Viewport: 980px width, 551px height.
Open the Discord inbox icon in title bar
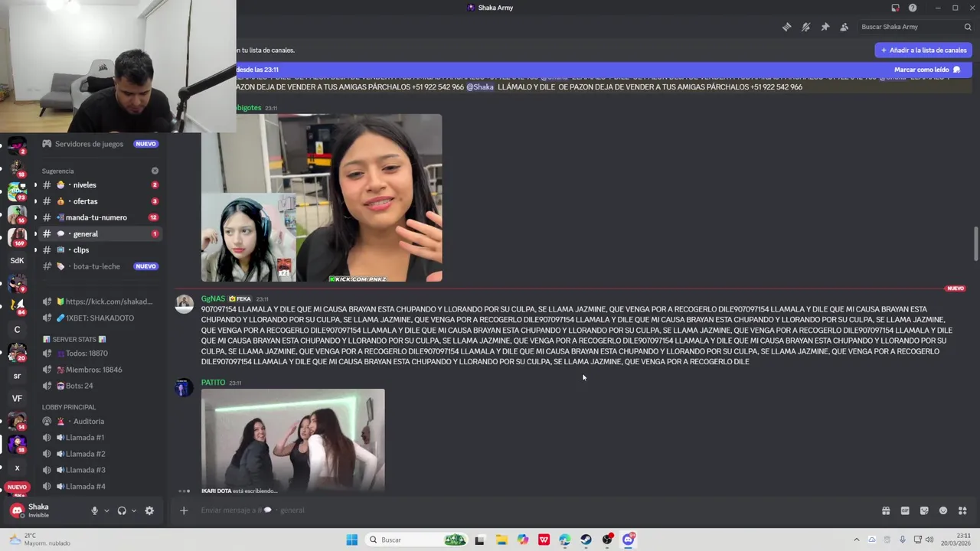pos(895,8)
